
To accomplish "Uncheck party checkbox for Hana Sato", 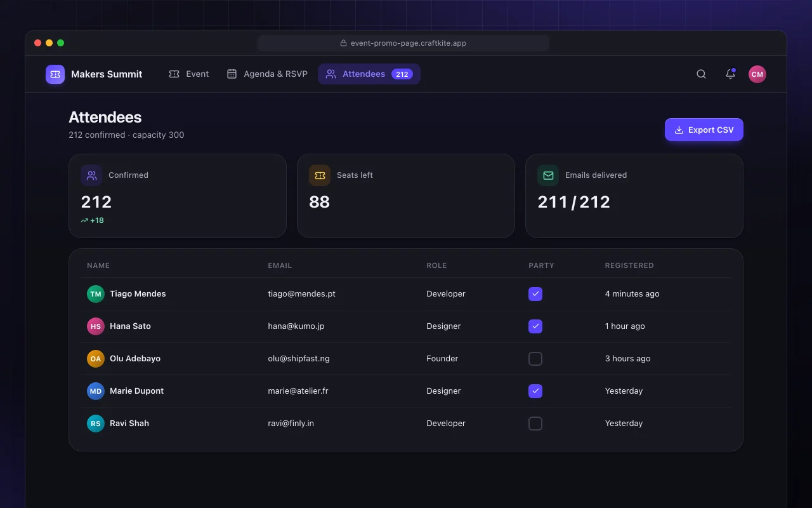I will pyautogui.click(x=535, y=326).
